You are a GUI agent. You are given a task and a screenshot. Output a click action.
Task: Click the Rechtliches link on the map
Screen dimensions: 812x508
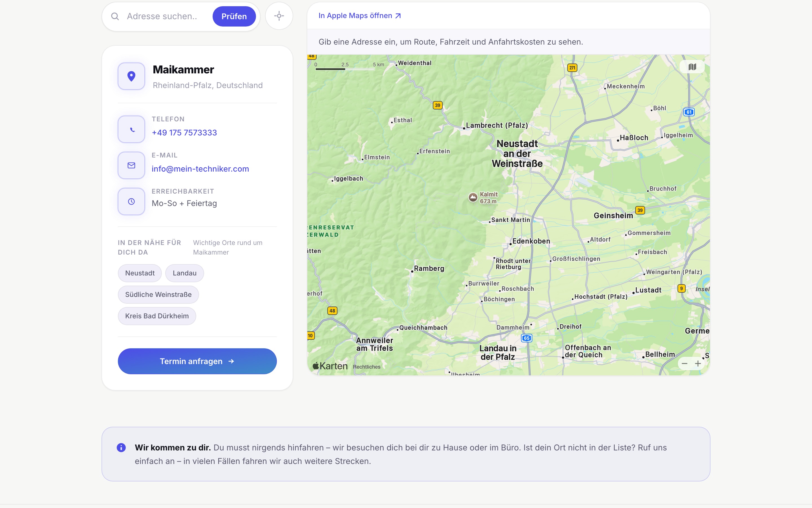click(367, 367)
